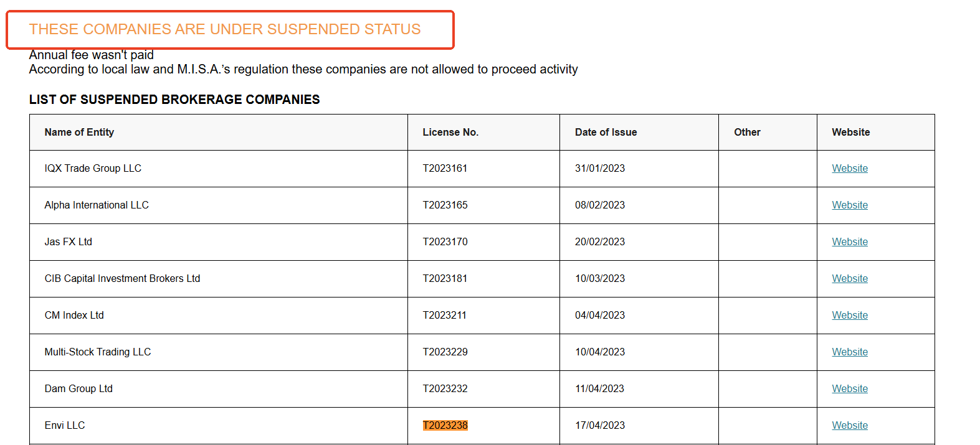Click the "Website" column header cell
This screenshot has width=980, height=445.
[x=850, y=133]
